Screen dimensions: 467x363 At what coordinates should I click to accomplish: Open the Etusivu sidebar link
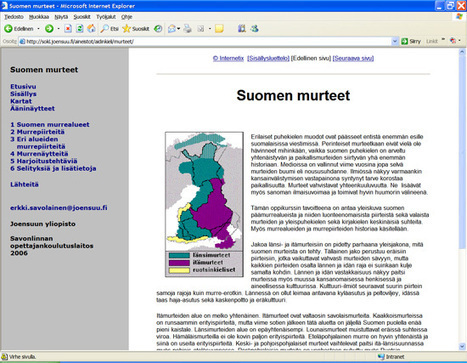click(23, 87)
